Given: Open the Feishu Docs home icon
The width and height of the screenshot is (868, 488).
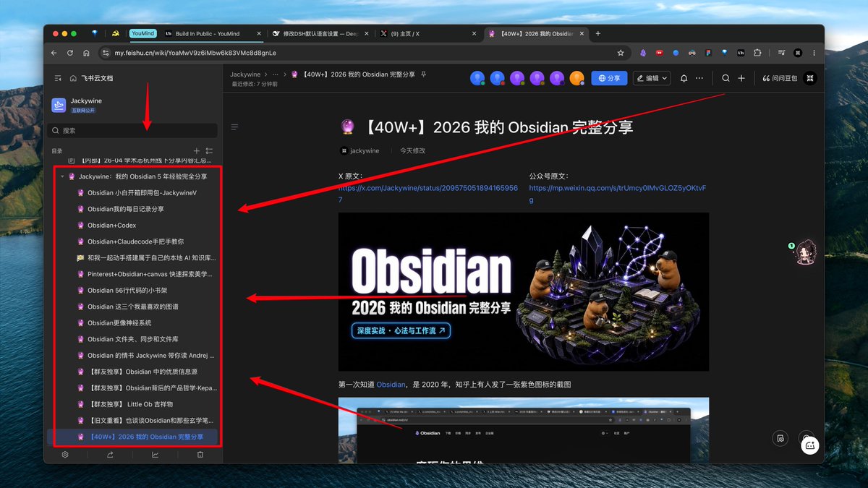Looking at the screenshot, I should point(74,78).
